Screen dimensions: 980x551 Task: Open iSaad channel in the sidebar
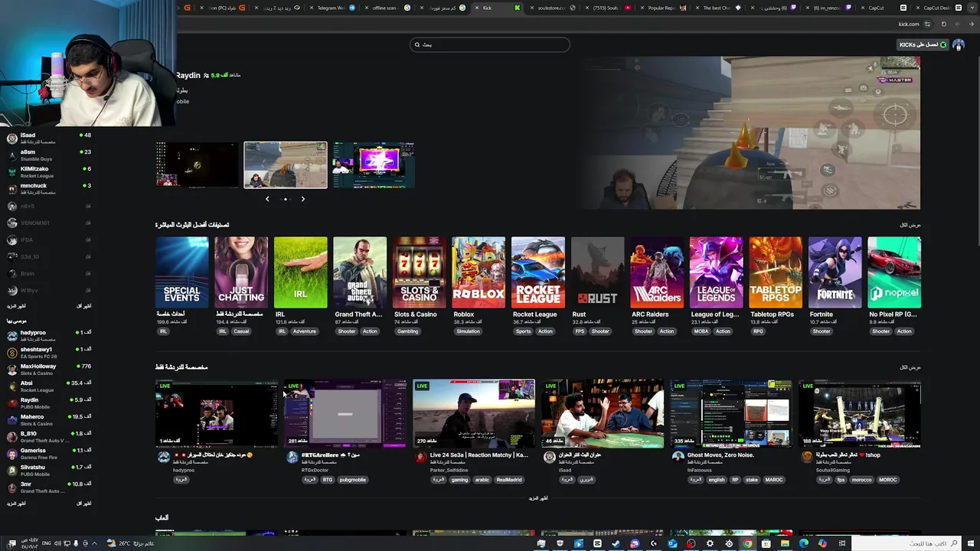47,139
